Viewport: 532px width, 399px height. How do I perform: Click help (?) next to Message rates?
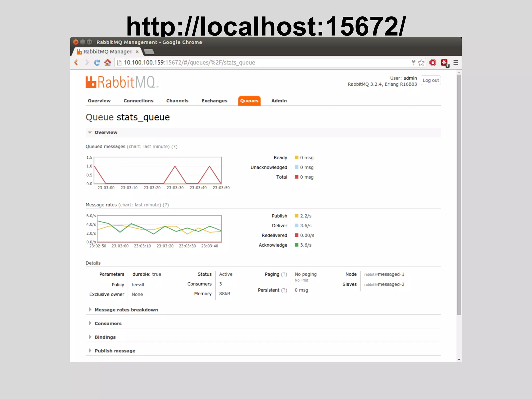(166, 205)
